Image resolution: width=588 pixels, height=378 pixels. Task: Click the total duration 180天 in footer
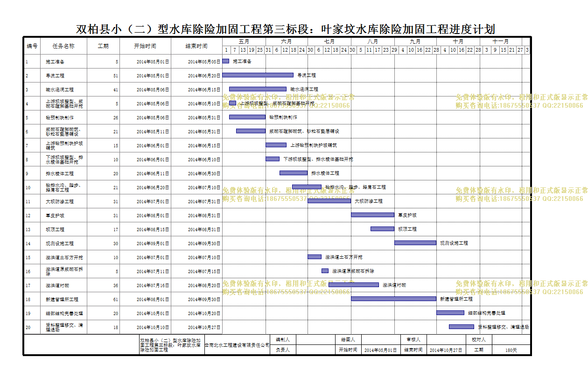(x=511, y=350)
